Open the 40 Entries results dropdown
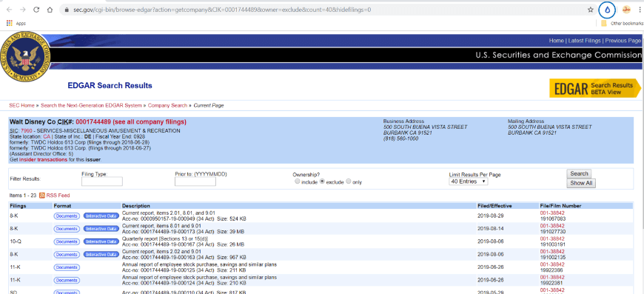644x294 pixels. (469, 181)
